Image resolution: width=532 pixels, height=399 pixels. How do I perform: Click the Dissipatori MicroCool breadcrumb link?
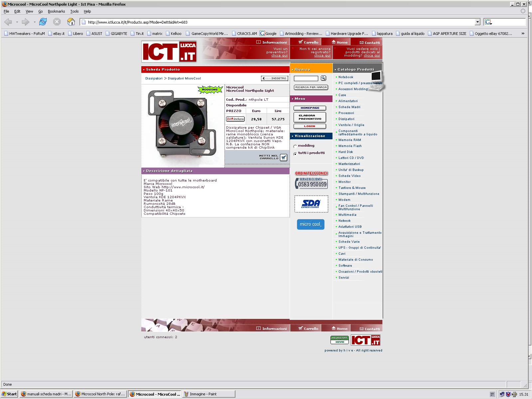(184, 78)
